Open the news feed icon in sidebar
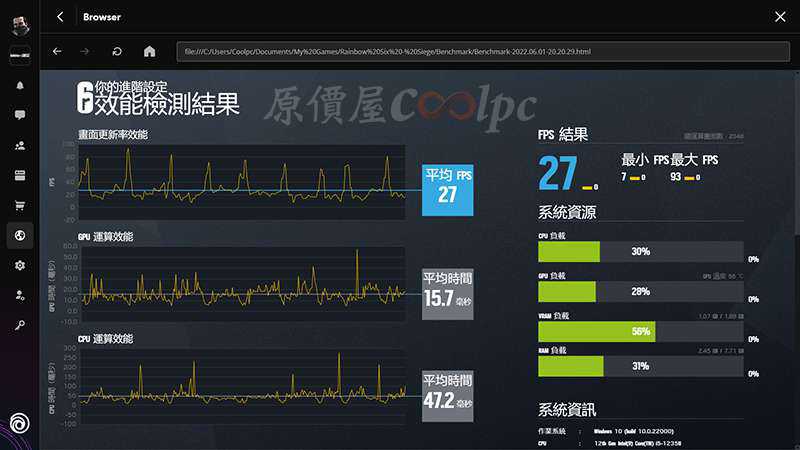Image resolution: width=800 pixels, height=450 pixels. click(x=20, y=176)
